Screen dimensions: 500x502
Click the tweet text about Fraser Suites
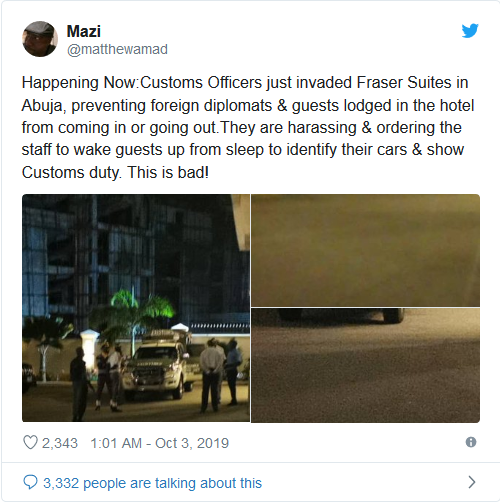[x=248, y=128]
